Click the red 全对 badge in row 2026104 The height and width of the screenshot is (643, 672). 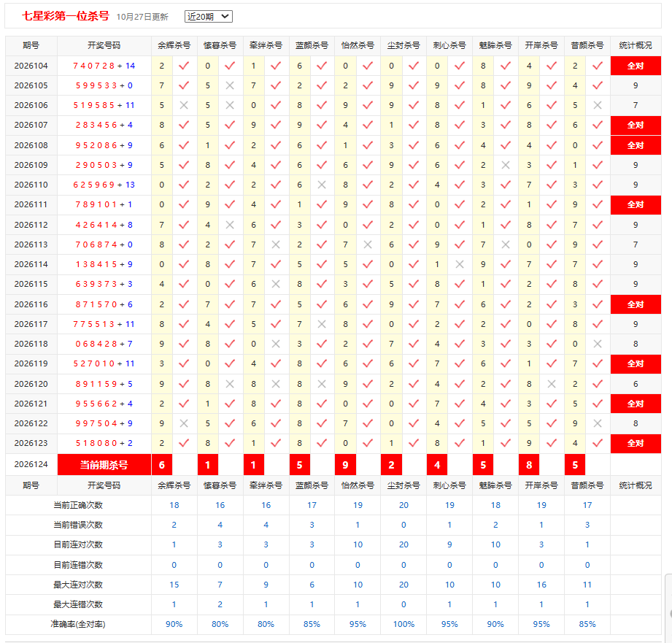click(636, 66)
